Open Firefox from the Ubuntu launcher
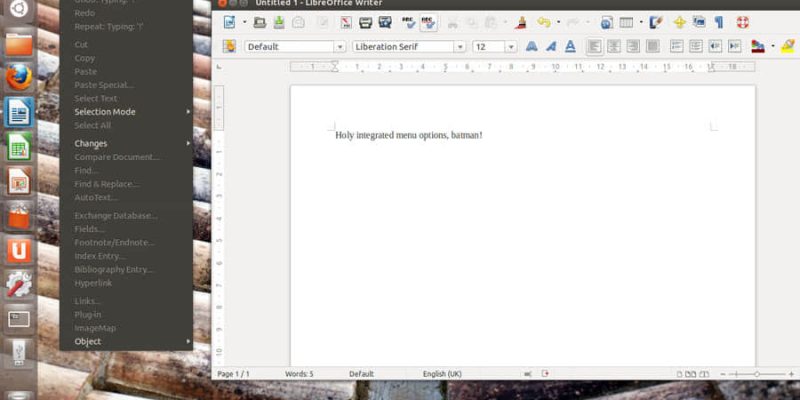This screenshot has width=800, height=400. pos(19,78)
